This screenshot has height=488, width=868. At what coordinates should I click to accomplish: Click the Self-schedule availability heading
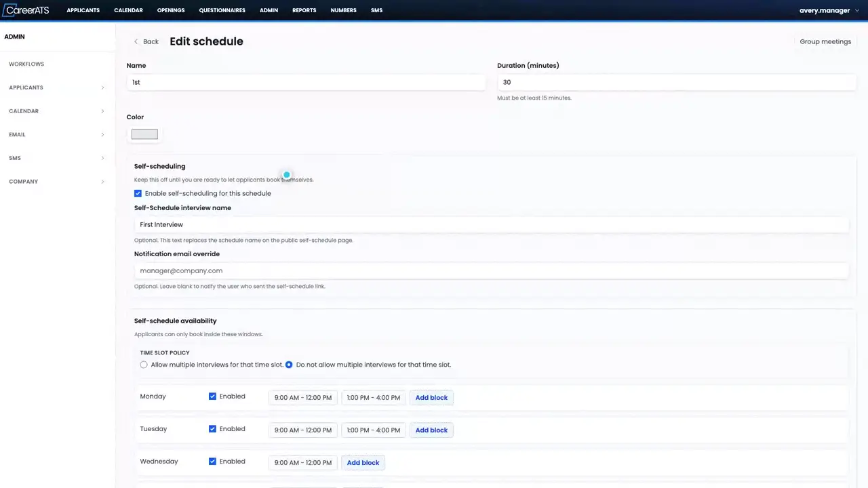click(176, 321)
